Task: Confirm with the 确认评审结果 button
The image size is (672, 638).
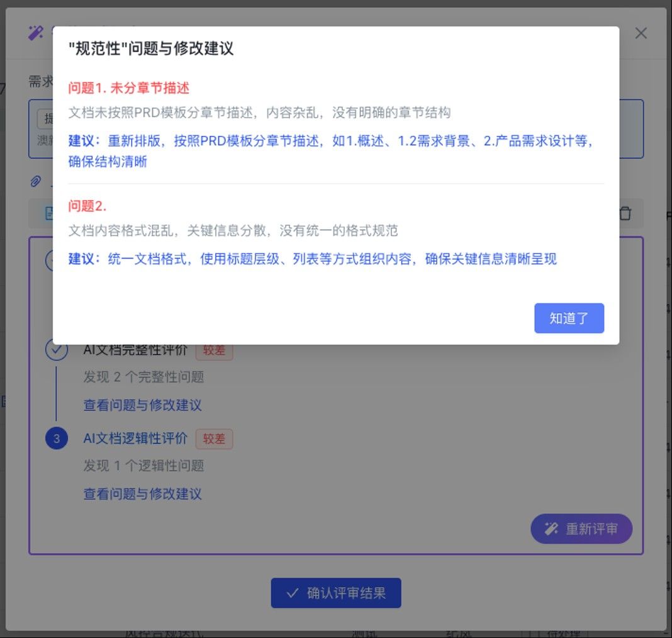Action: pyautogui.click(x=336, y=593)
